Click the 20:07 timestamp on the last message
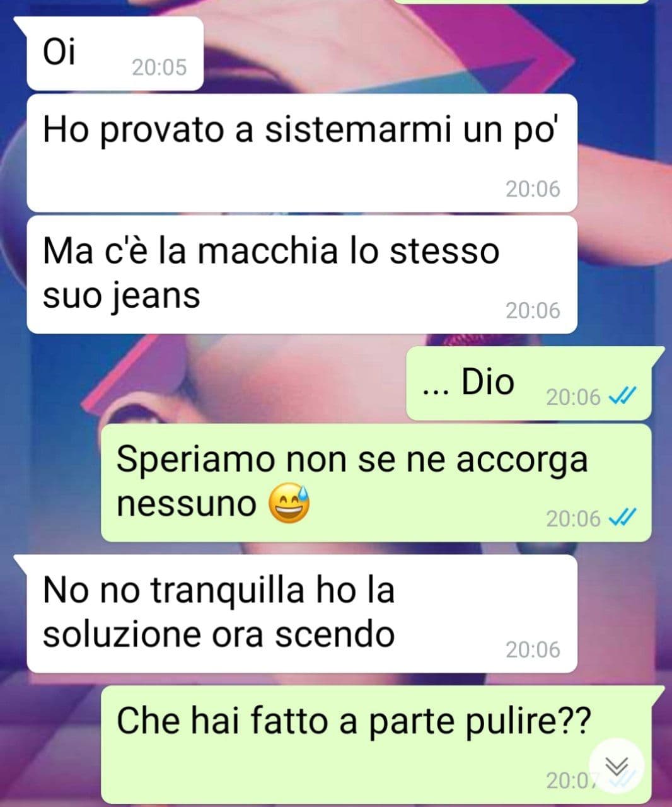672x807 pixels. (x=571, y=781)
